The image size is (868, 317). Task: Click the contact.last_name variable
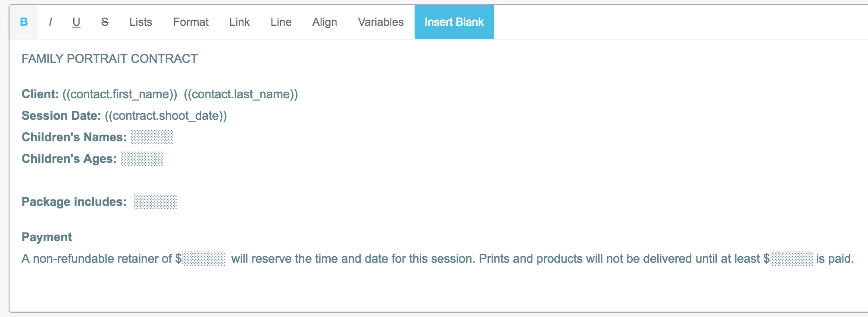[x=241, y=94]
